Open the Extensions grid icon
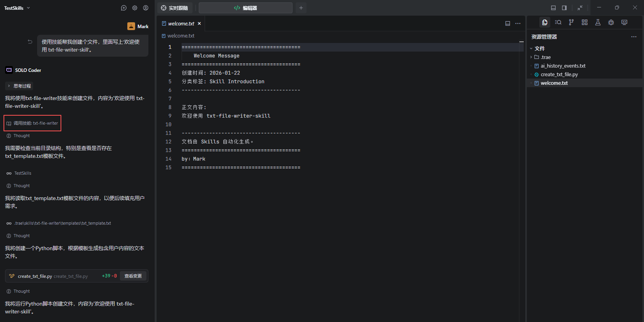 [585, 22]
